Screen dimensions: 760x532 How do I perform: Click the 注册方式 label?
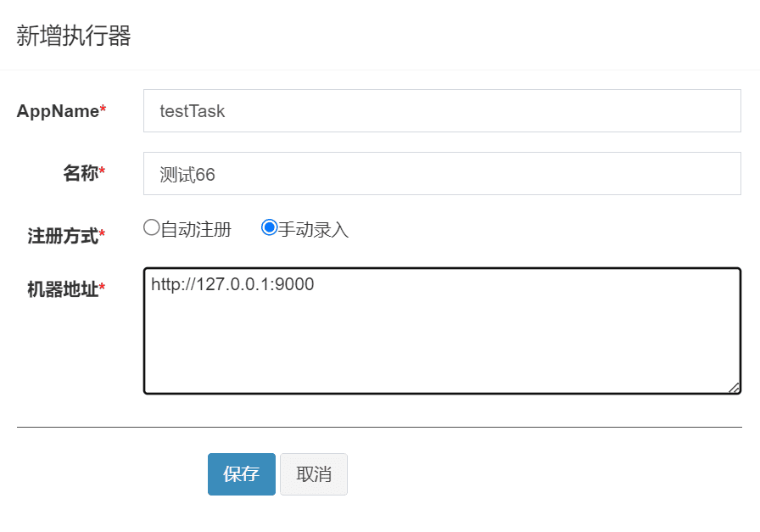coord(62,236)
